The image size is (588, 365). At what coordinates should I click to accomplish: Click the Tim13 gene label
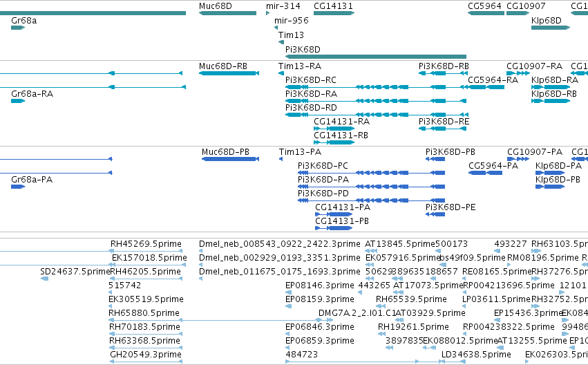[291, 35]
